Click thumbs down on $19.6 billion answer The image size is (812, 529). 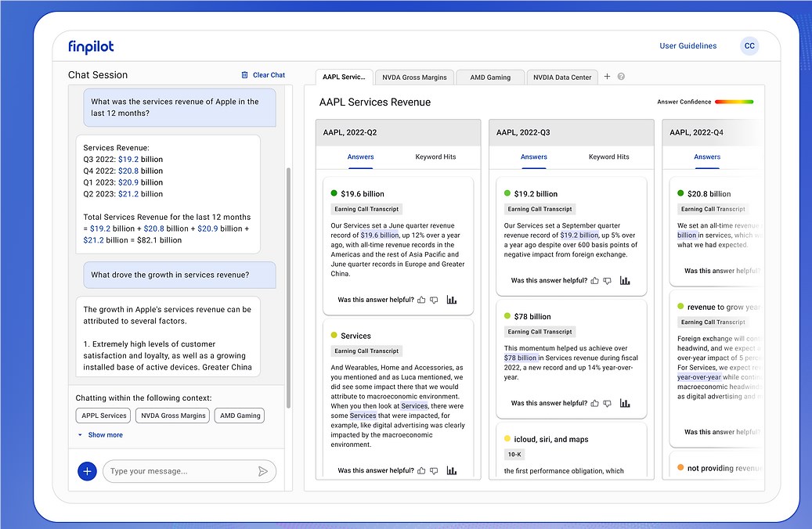point(434,300)
